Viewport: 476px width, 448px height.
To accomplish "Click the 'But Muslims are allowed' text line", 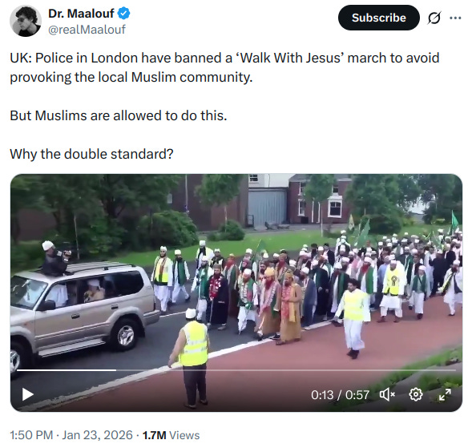I will 119,115.
